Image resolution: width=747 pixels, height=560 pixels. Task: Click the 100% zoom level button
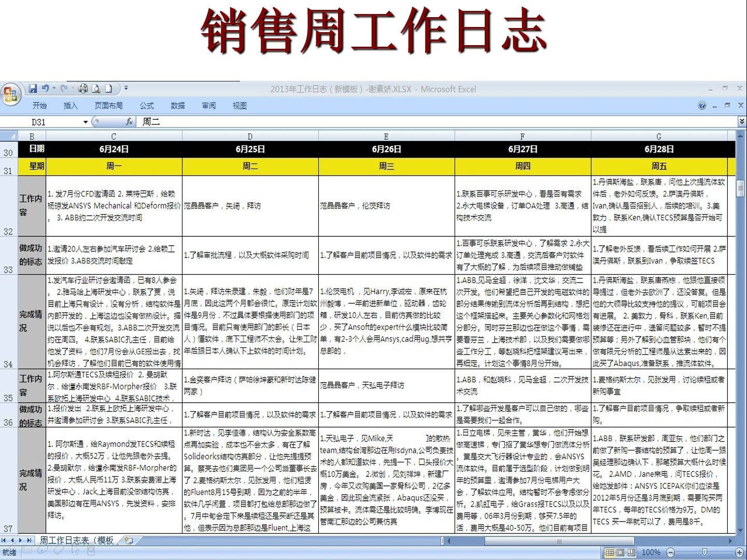tap(651, 553)
